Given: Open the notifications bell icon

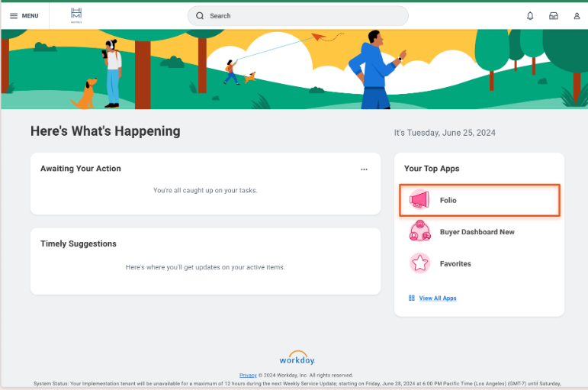Looking at the screenshot, I should [x=530, y=16].
